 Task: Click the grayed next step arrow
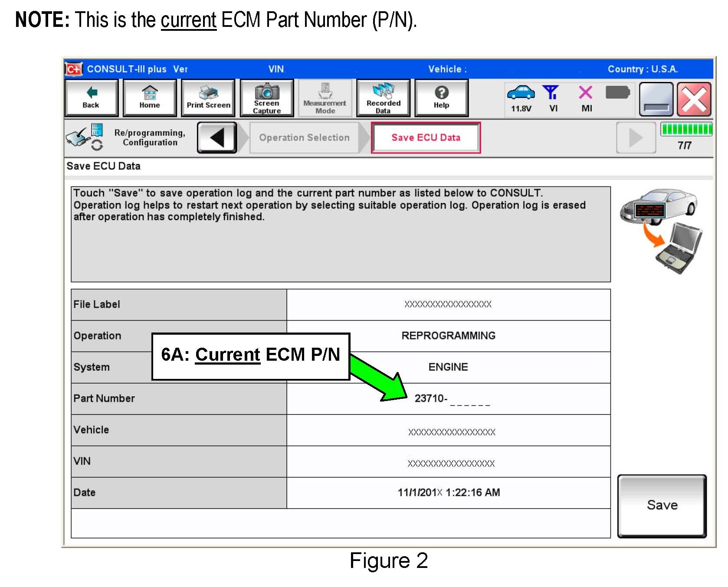click(x=636, y=138)
